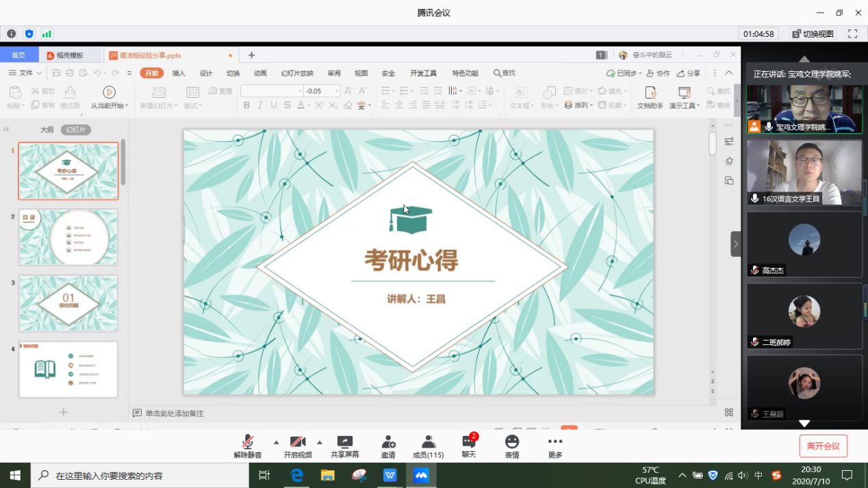Open the 邀请 invite icon
Viewport: 868px width, 488px height.
coord(389,442)
